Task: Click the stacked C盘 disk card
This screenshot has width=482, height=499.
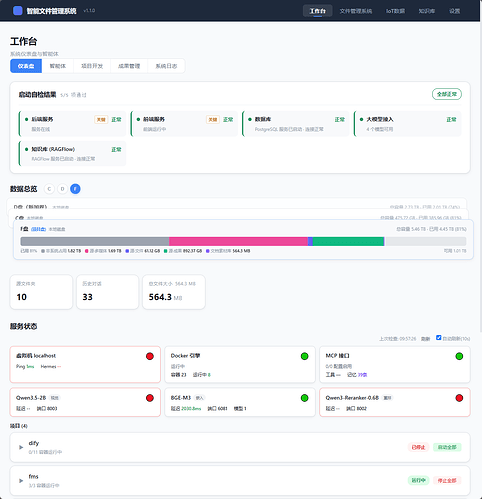Action: click(238, 215)
